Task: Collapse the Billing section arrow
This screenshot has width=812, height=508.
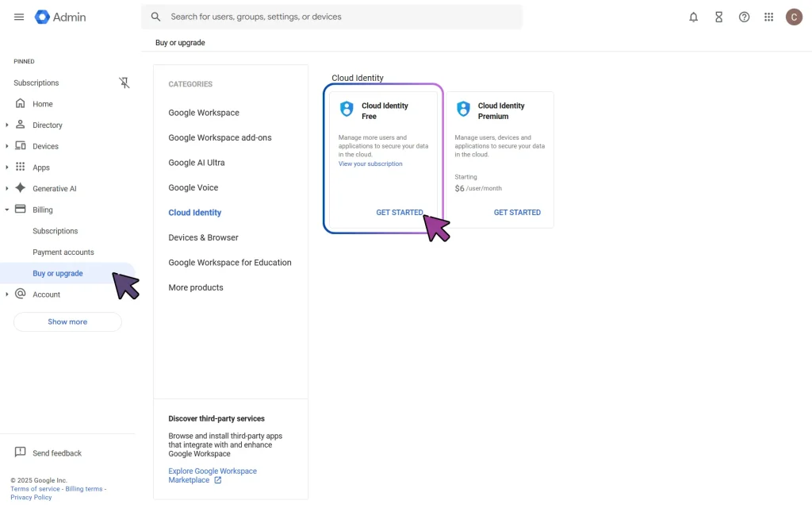Action: (6, 210)
